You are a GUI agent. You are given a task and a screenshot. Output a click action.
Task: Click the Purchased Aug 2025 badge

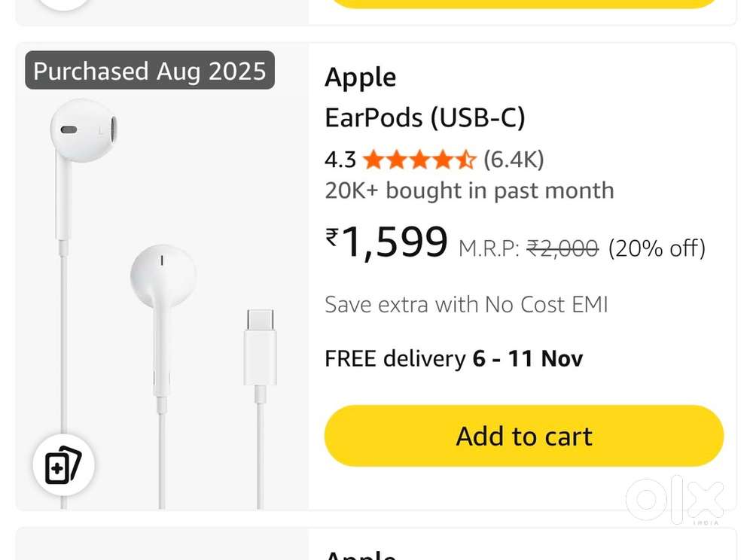coord(149,71)
